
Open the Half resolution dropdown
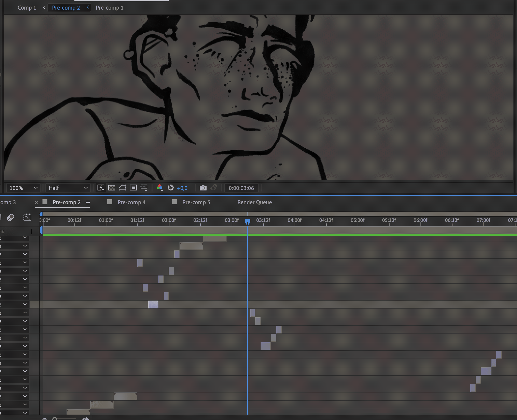(68, 188)
